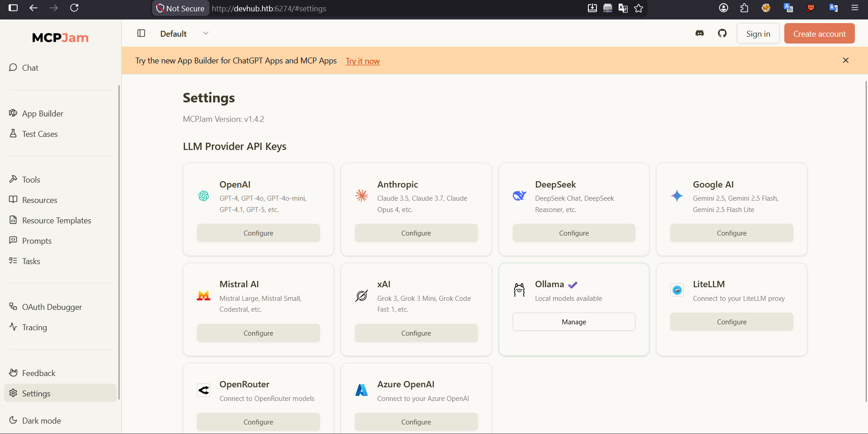Configure the DeepSeek API key
This screenshot has width=868, height=434.
(x=574, y=233)
